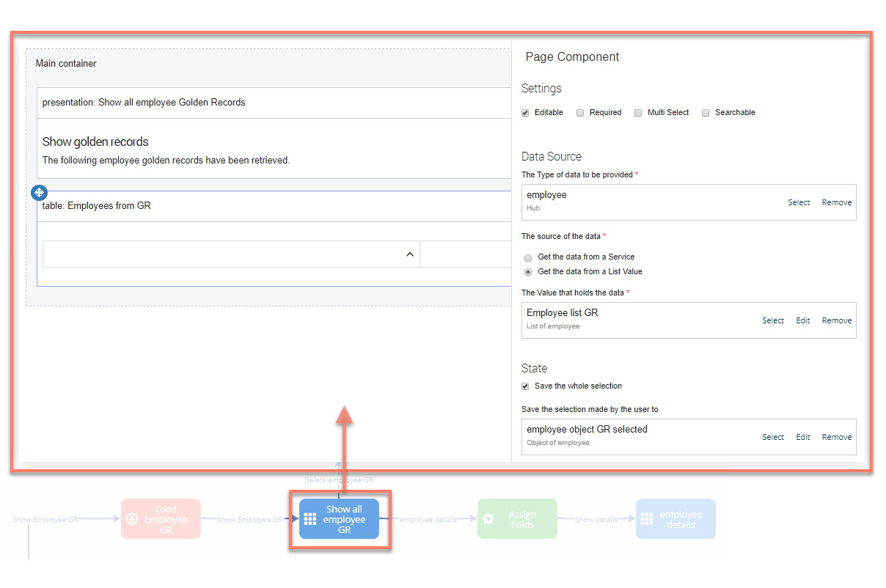Choose Get the data from a Service
This screenshot has height=588, width=886.
[x=528, y=257]
